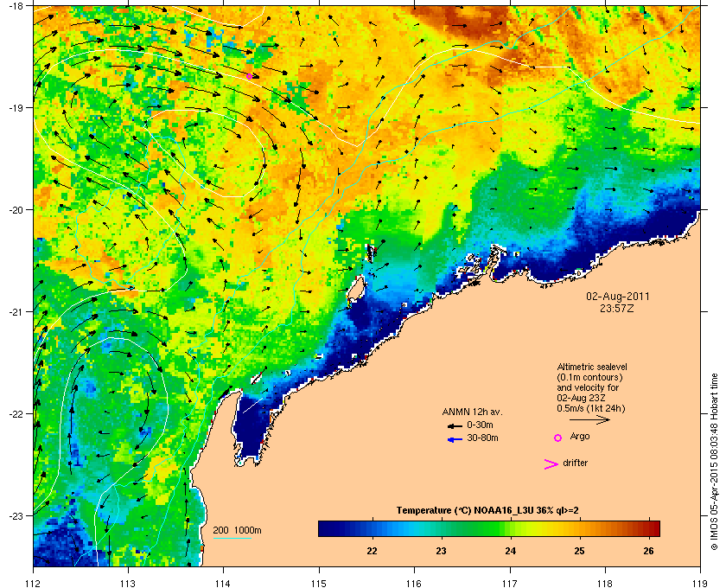The width and height of the screenshot is (726, 588).
Task: Click the '30-80m' depth label
Action: coord(482,438)
